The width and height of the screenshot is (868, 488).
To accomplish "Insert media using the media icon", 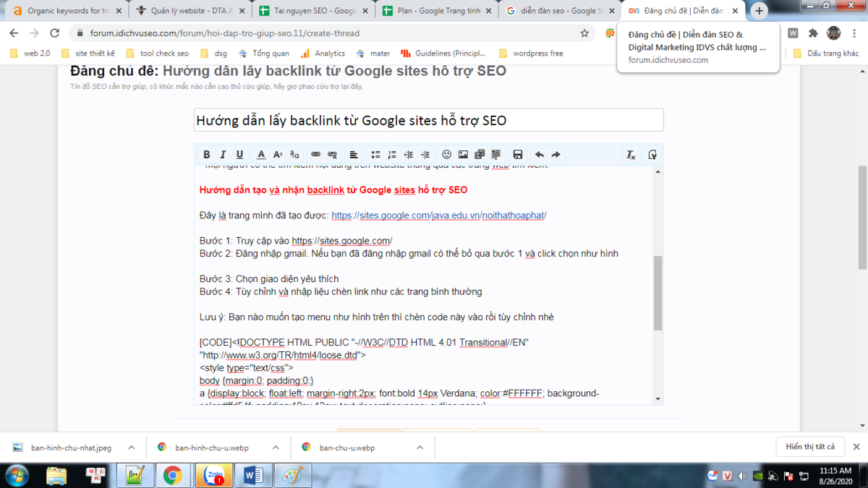I will pos(480,155).
